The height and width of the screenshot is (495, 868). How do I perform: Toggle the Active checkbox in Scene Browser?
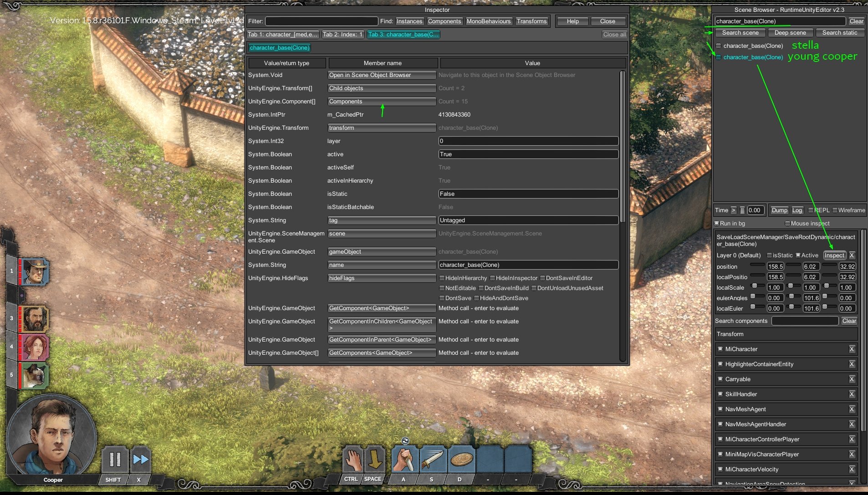[x=798, y=255]
